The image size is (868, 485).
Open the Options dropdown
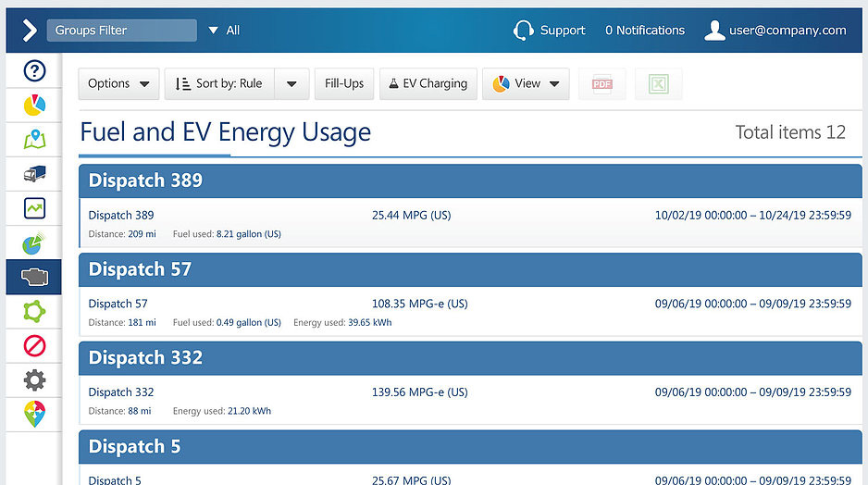118,84
